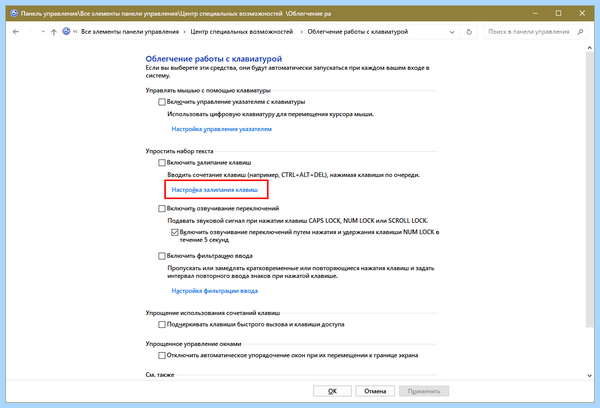600x408 pixels.
Task: Click the См. также label
Action: 160,375
